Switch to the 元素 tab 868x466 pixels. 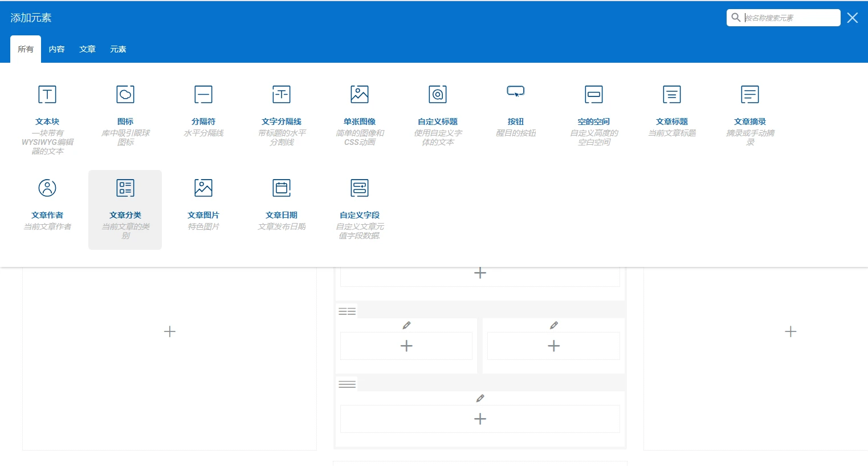coord(118,49)
